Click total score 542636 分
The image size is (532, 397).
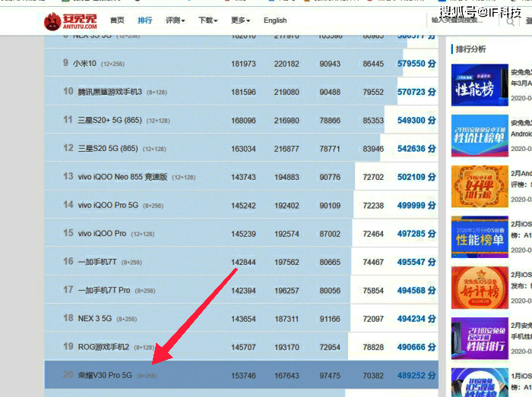(x=416, y=148)
